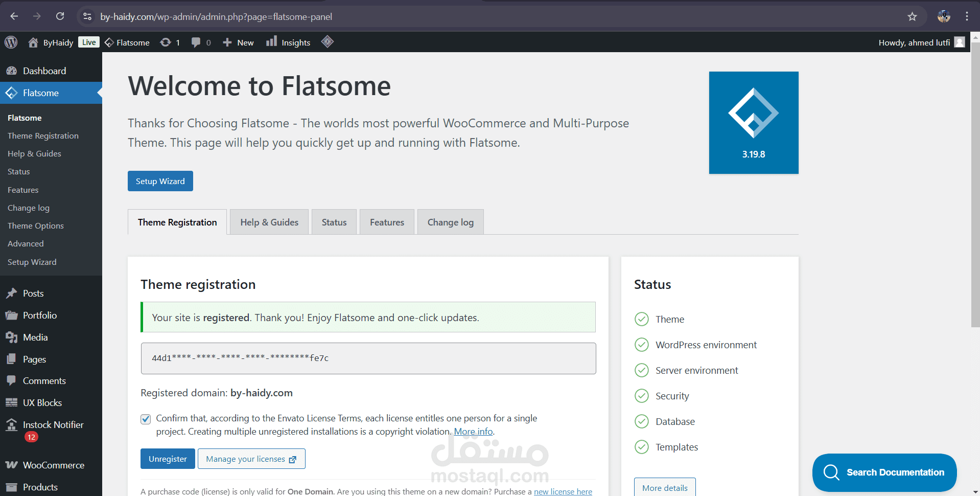Click the UX Blocks icon in sidebar
The image size is (980, 496).
point(11,402)
